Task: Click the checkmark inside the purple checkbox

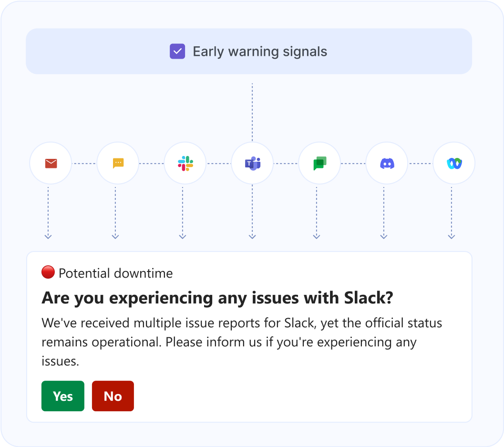Action: click(177, 51)
